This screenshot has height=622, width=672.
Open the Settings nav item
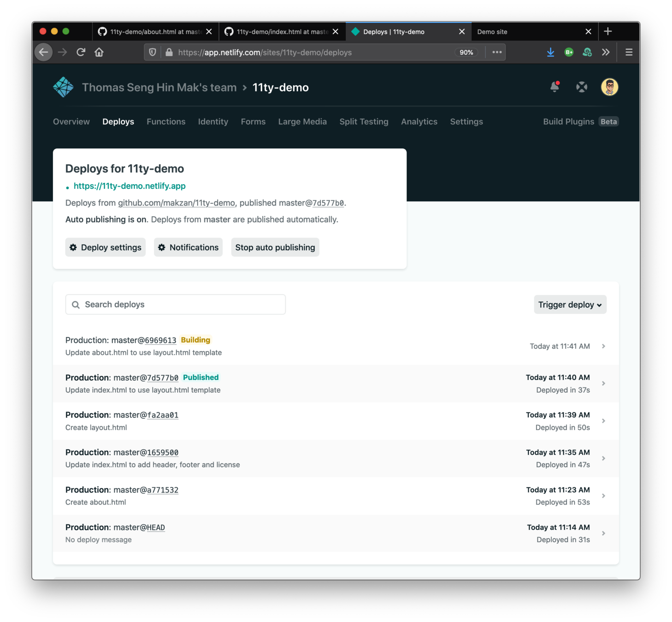[466, 122]
